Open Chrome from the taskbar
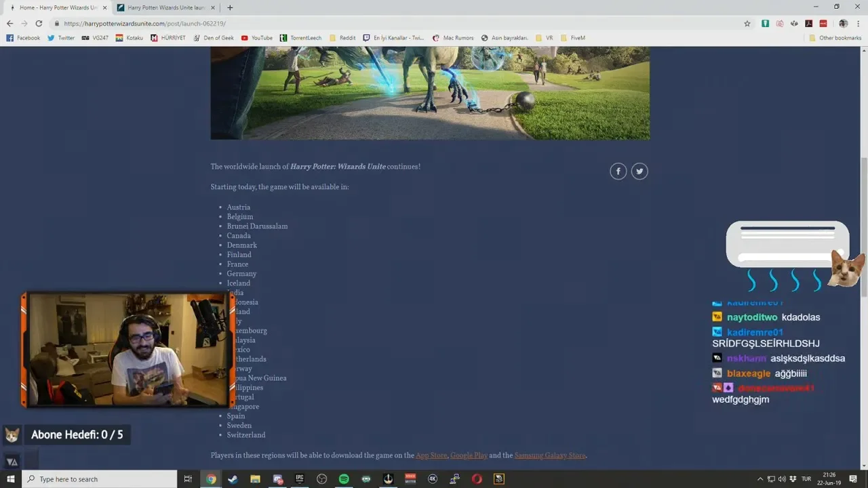The height and width of the screenshot is (488, 868). (x=211, y=479)
